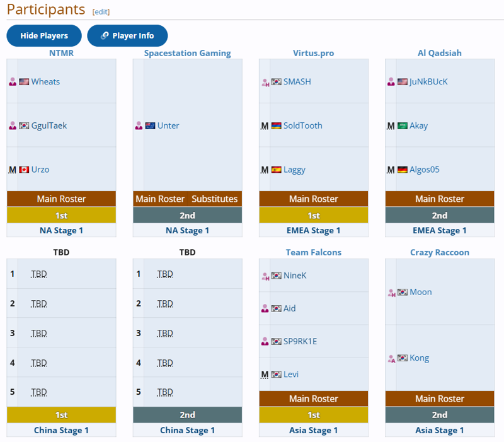Screen dimensions: 504x442
Task: Open China Stage 1 link under 1st place
Action: click(61, 431)
